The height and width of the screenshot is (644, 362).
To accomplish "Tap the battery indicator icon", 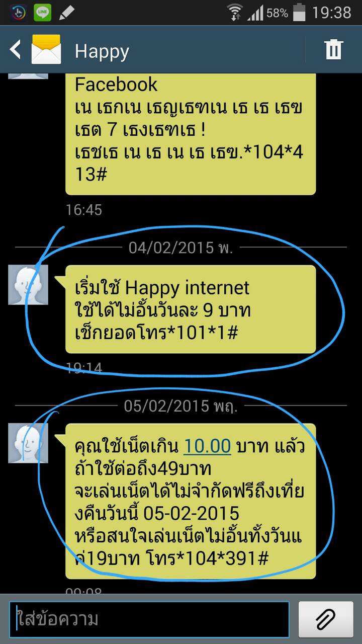I will coord(299,13).
